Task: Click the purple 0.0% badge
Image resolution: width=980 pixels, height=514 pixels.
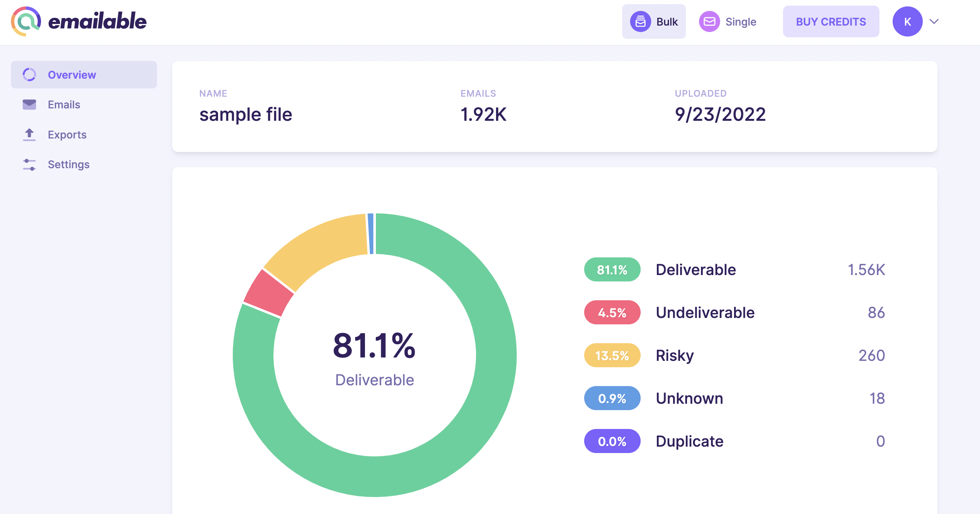Action: tap(612, 441)
